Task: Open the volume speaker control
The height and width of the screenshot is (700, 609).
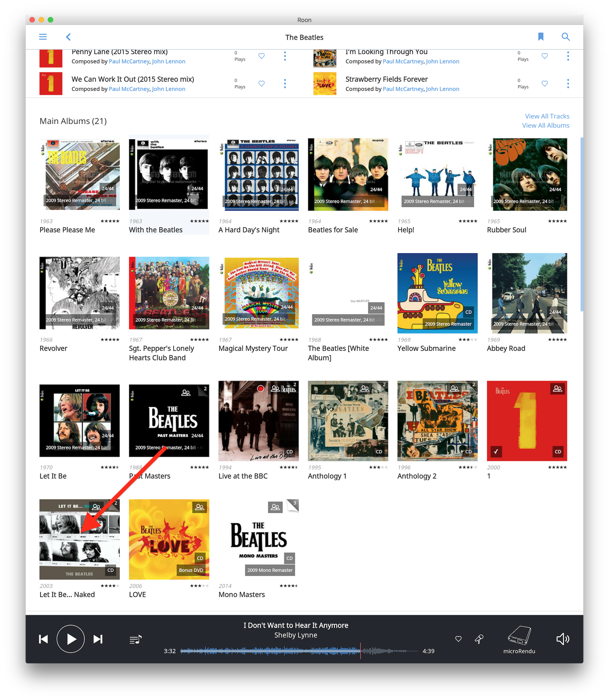Action: (563, 639)
